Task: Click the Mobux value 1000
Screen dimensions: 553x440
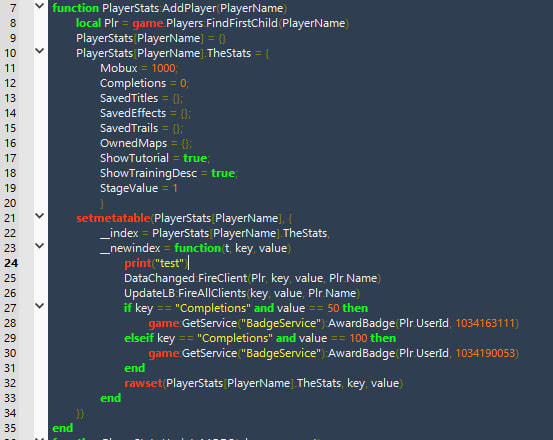Action: [163, 68]
